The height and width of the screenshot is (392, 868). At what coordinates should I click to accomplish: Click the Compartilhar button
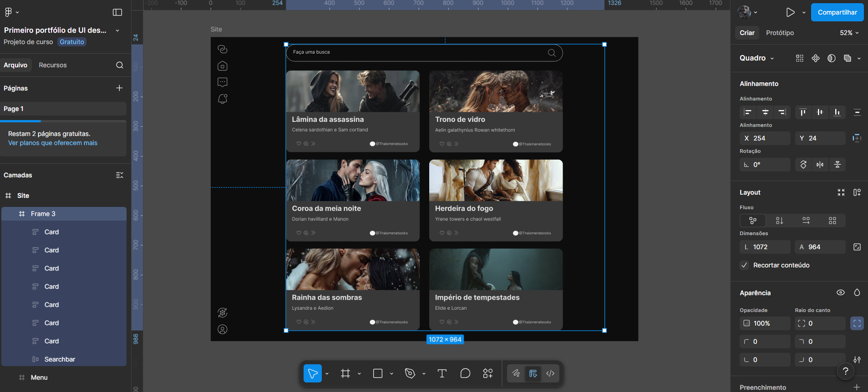tap(837, 12)
